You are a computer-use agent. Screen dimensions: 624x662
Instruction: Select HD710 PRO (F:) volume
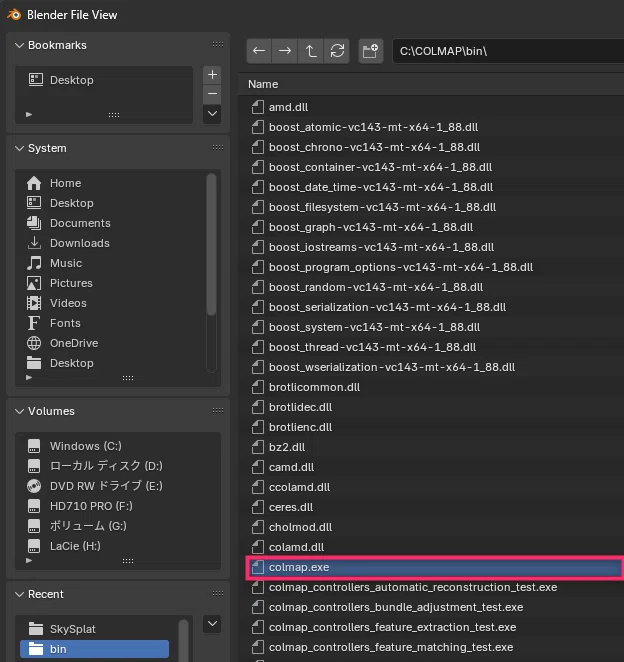tap(118, 506)
